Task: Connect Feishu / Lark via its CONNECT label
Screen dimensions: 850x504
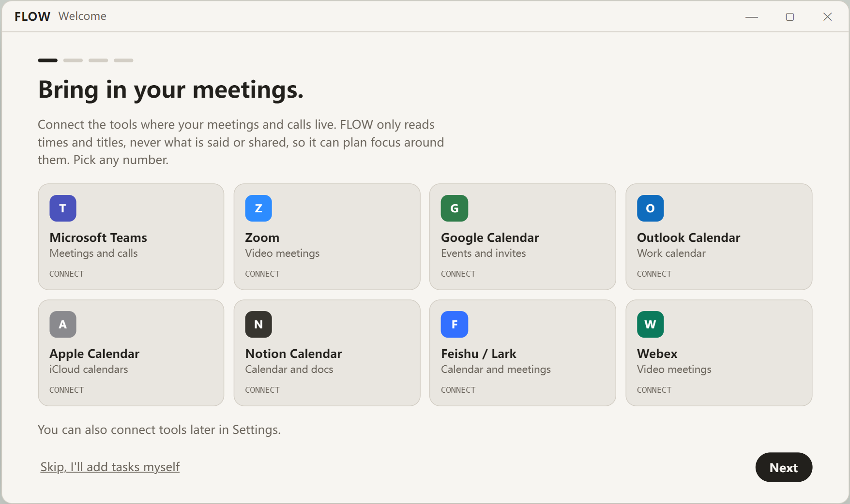Action: pos(458,390)
